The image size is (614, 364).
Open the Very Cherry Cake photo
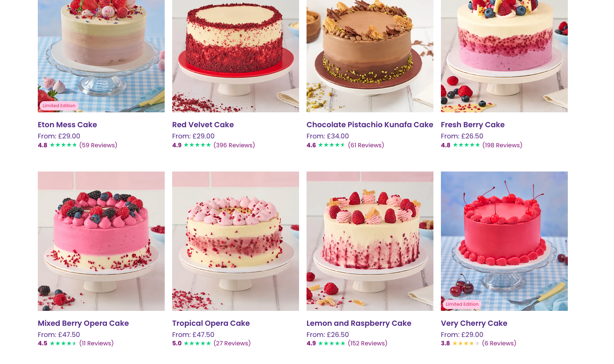click(504, 241)
